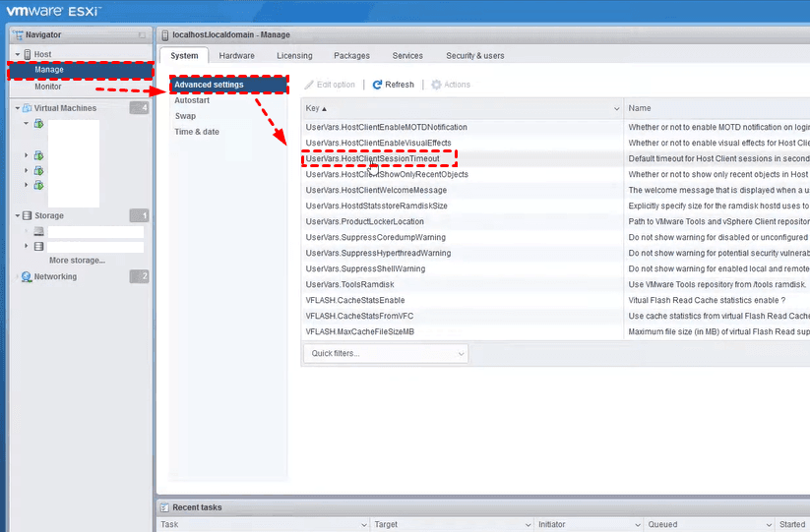
Task: Select UserVars.HostdStatsstoreRamdiskSize row
Action: click(556, 206)
